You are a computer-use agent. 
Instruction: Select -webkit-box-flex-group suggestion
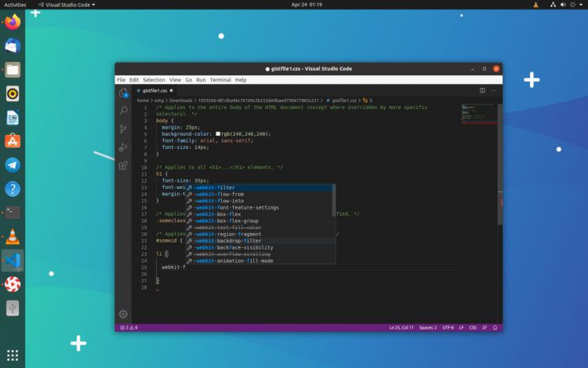pyautogui.click(x=259, y=221)
